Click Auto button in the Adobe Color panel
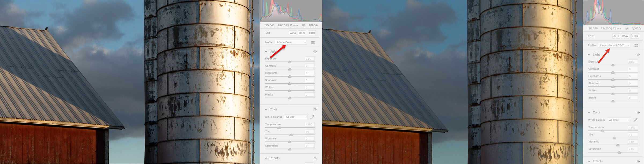This screenshot has width=644, height=164. tap(293, 33)
